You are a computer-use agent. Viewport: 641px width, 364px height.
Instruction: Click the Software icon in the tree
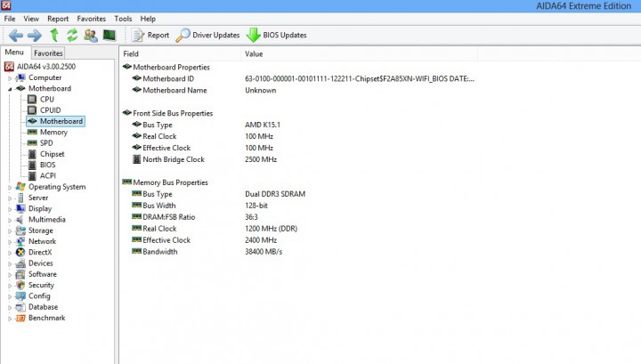(x=20, y=274)
